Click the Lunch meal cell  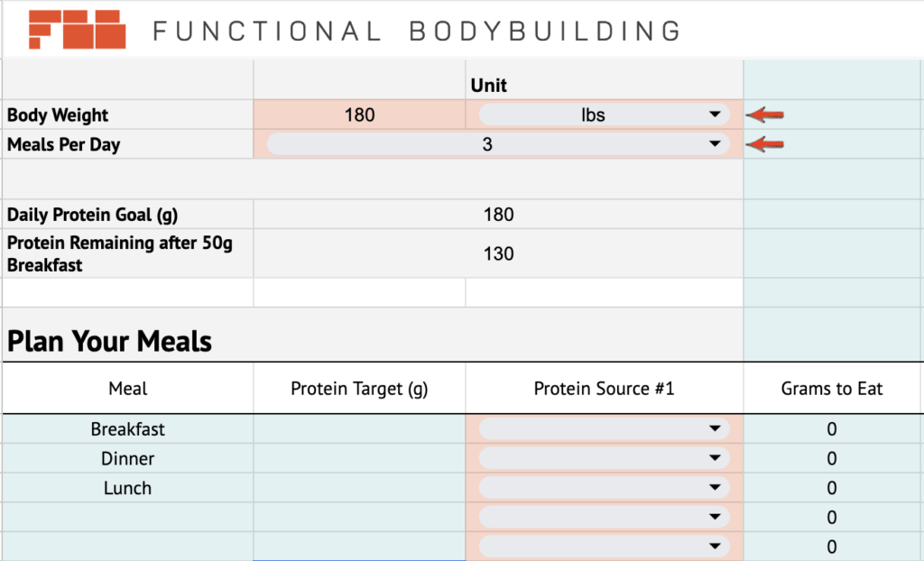tap(128, 488)
